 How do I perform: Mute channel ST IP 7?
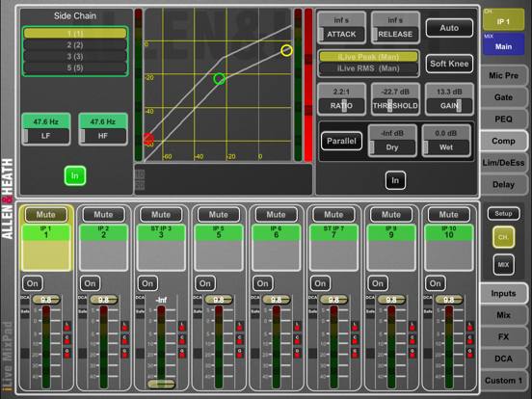click(333, 214)
